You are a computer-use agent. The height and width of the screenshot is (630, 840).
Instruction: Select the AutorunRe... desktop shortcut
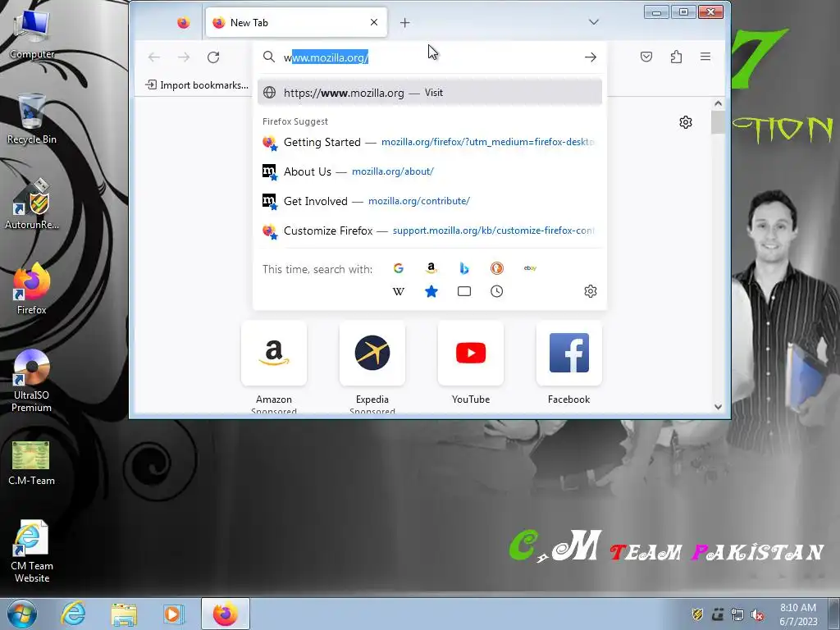click(32, 204)
